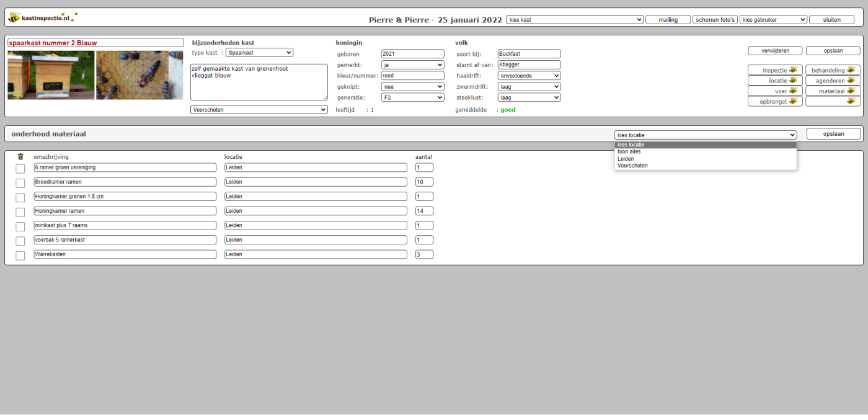
Task: Open the materiaal section
Action: pos(833,91)
